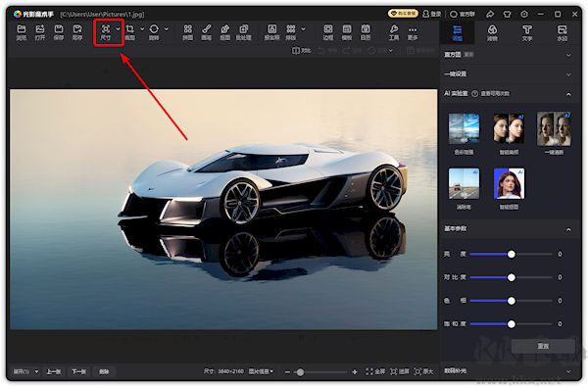Select the 消除笔 AI eraser thumbnail
Image resolution: width=588 pixels, height=387 pixels.
coord(464,184)
